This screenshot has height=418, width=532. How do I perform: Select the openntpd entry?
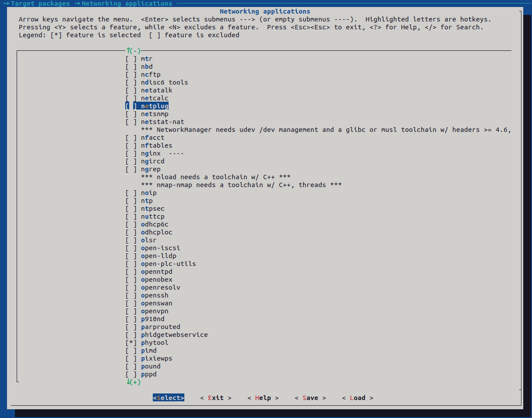pos(156,272)
